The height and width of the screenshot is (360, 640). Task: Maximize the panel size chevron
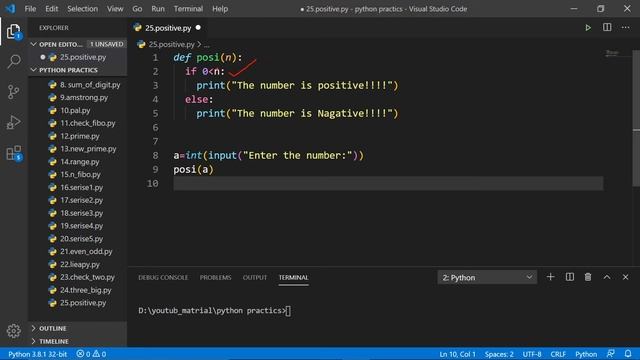[607, 277]
